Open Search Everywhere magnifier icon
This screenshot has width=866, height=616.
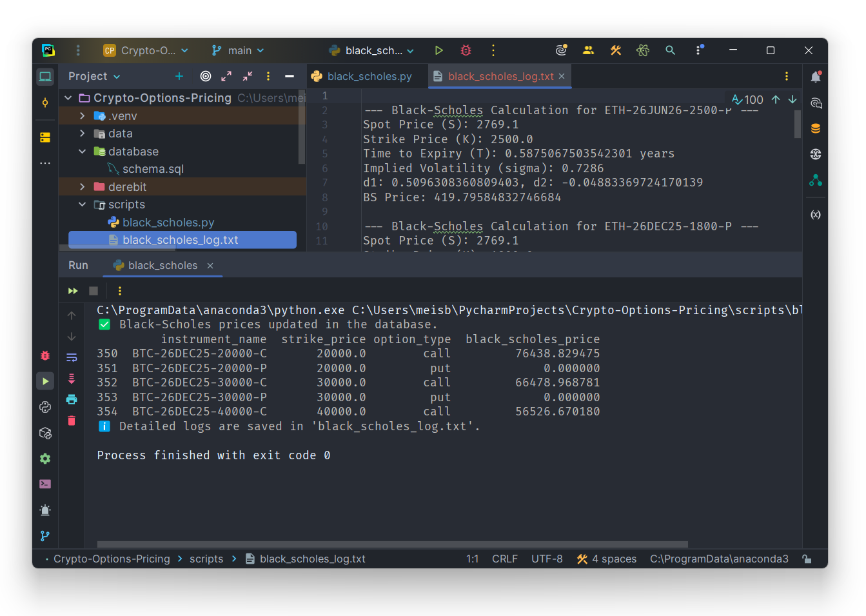(670, 50)
